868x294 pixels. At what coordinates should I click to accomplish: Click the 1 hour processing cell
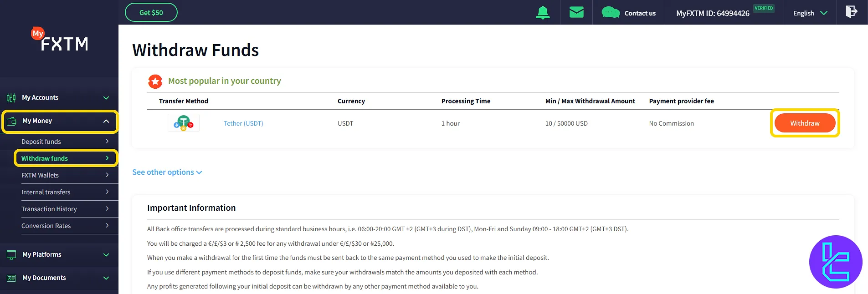(x=450, y=123)
